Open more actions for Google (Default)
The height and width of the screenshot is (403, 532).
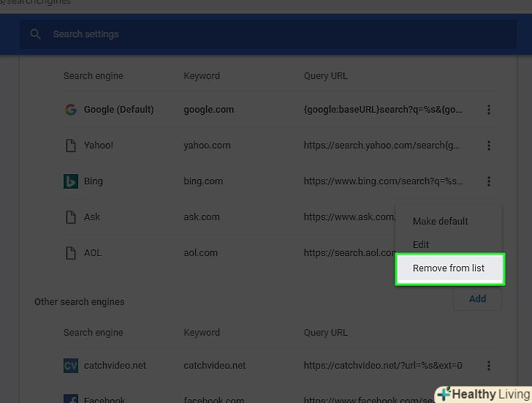pos(489,110)
